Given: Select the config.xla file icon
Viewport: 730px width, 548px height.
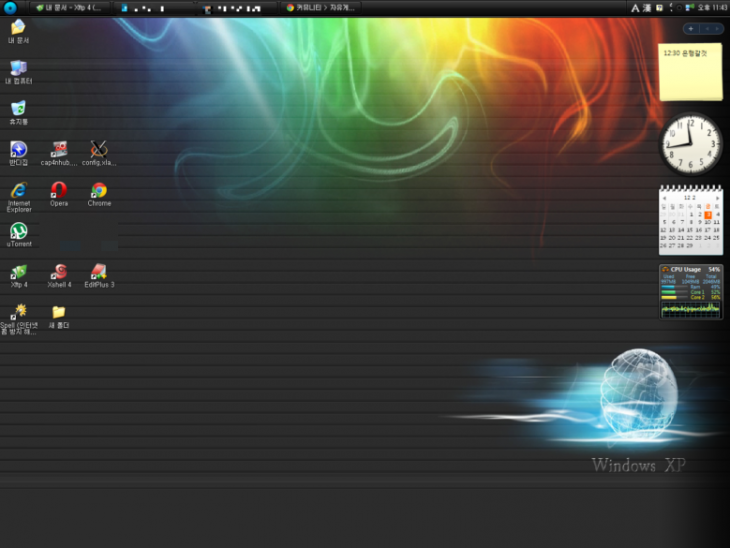Looking at the screenshot, I should (x=99, y=149).
